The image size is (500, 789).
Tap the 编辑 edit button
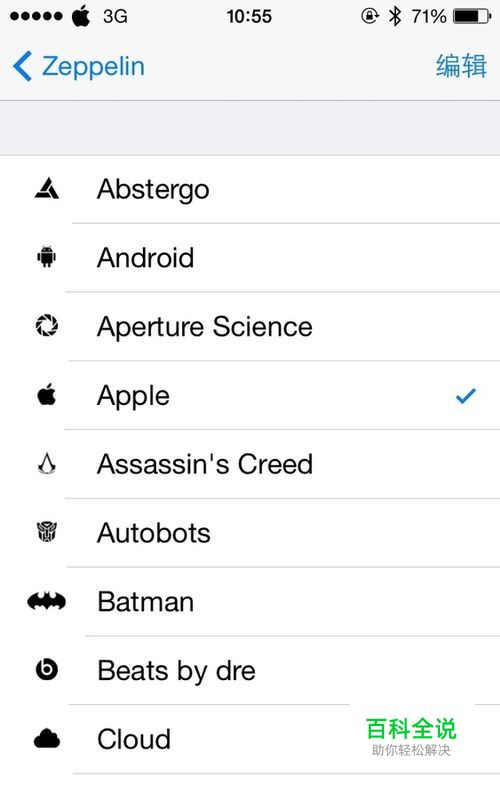(x=461, y=66)
